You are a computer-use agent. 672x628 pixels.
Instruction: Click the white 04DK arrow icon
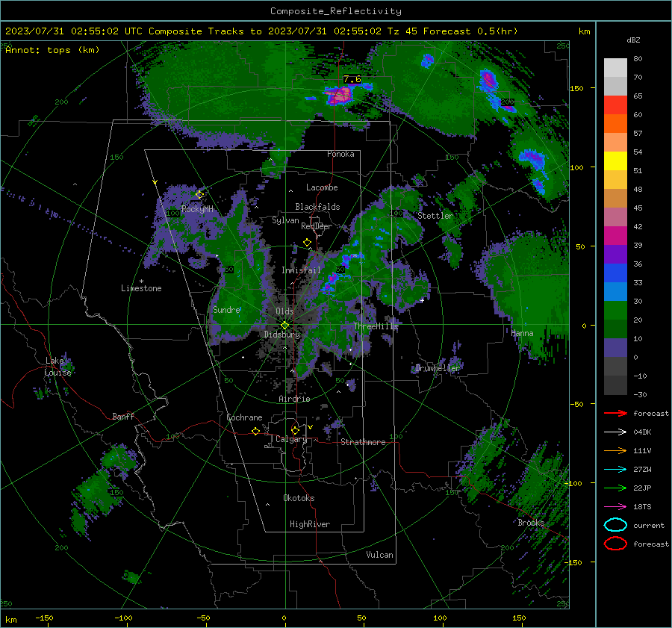coord(615,432)
